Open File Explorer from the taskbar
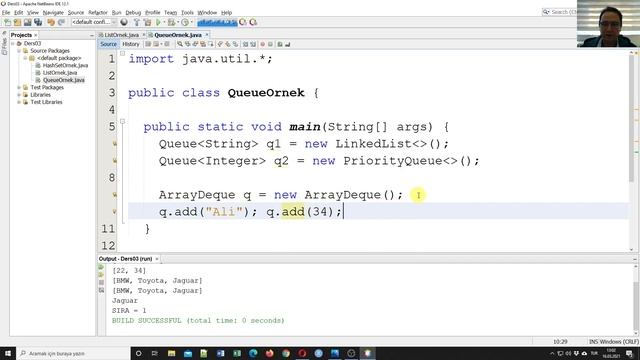Viewport: 640px width, 360px height. tap(171, 353)
